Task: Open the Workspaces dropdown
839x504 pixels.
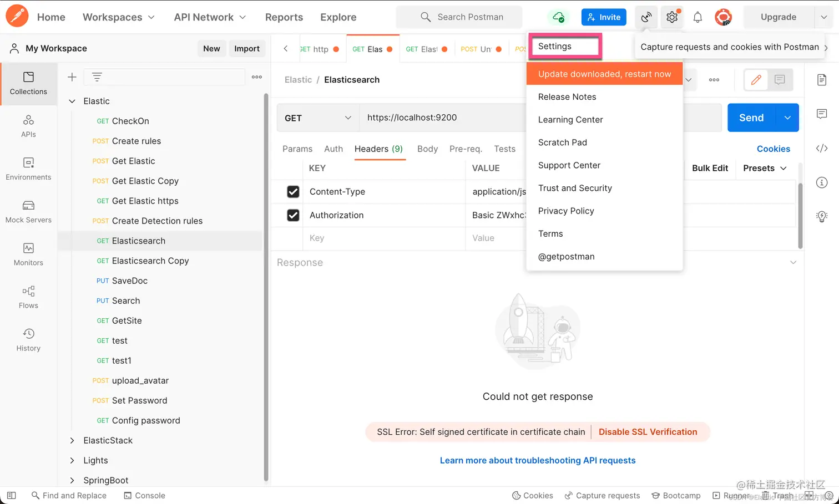Action: click(119, 17)
